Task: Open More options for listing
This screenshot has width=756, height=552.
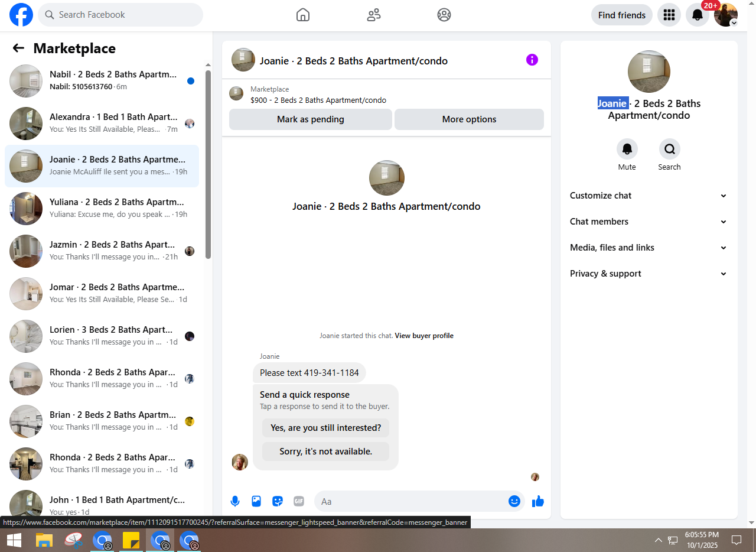Action: 469,119
